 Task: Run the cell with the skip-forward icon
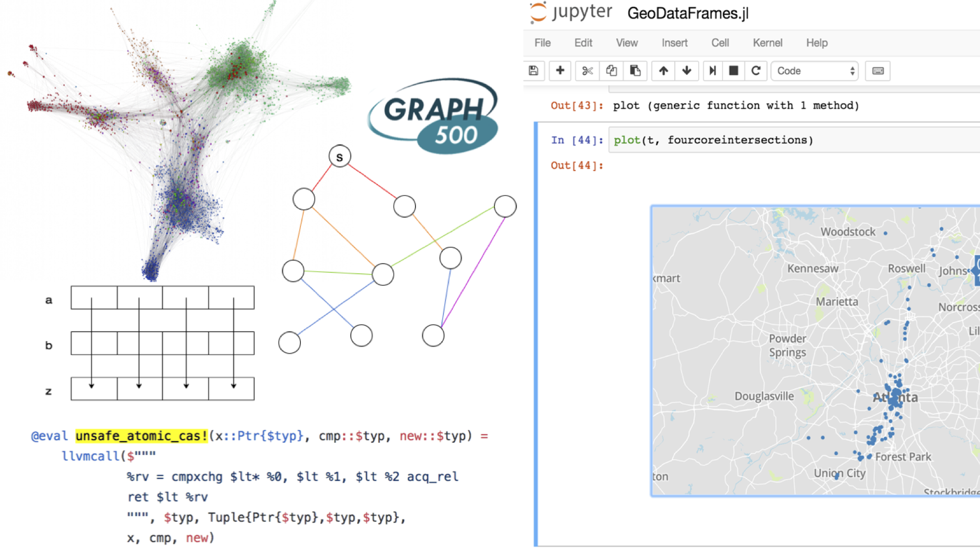coord(712,71)
